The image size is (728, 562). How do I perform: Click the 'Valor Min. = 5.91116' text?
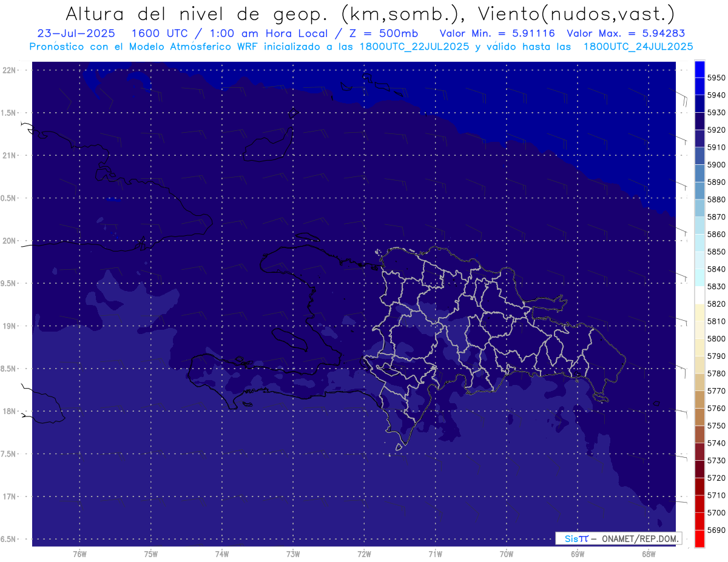coord(497,33)
